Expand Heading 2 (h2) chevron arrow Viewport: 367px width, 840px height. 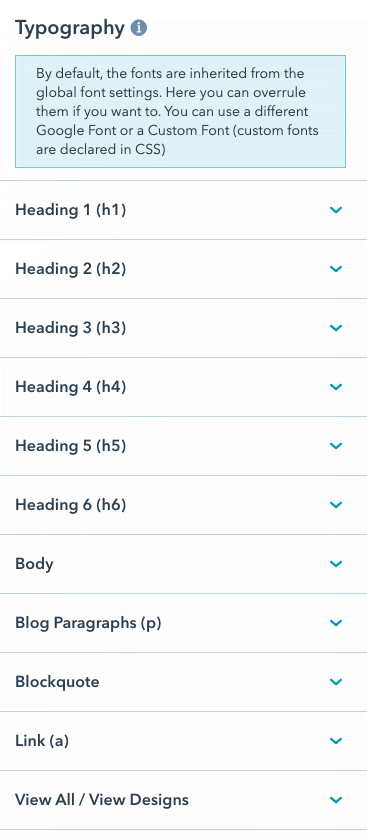pos(336,269)
